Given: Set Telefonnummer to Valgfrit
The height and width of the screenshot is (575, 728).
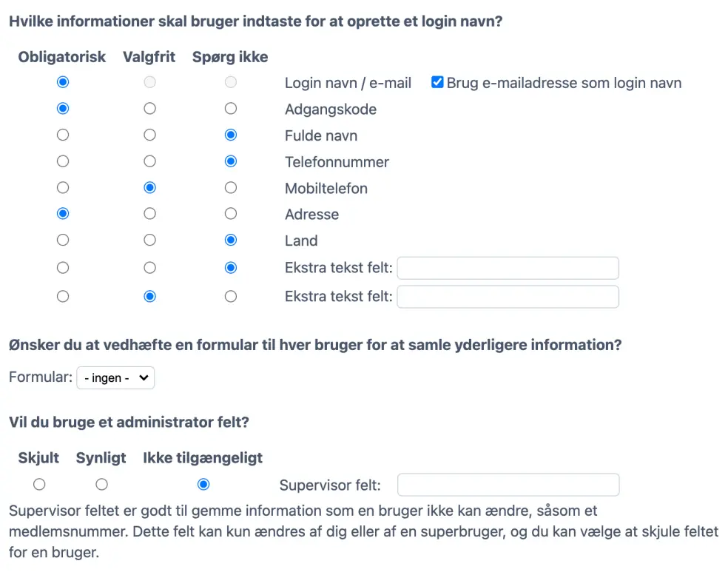Looking at the screenshot, I should tap(149, 161).
